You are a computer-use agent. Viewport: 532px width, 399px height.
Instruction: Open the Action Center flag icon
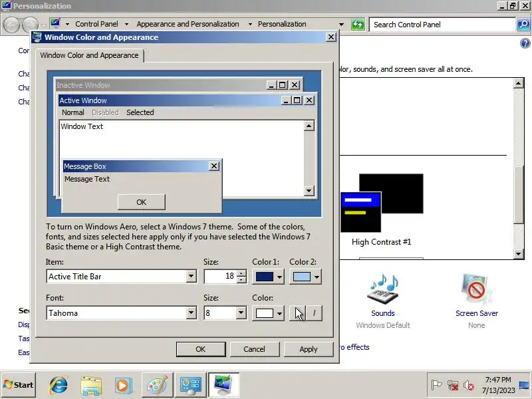pyautogui.click(x=436, y=385)
